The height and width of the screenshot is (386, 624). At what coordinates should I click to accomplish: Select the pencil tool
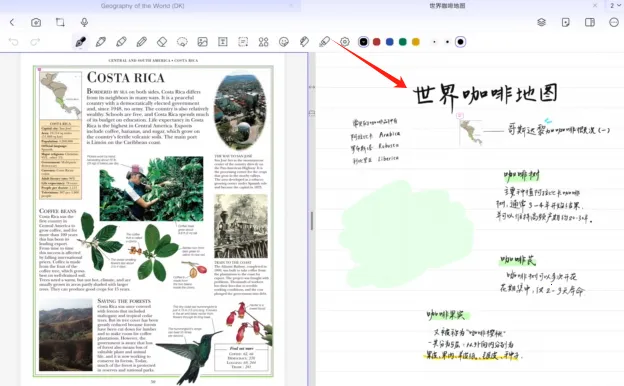[x=142, y=42]
